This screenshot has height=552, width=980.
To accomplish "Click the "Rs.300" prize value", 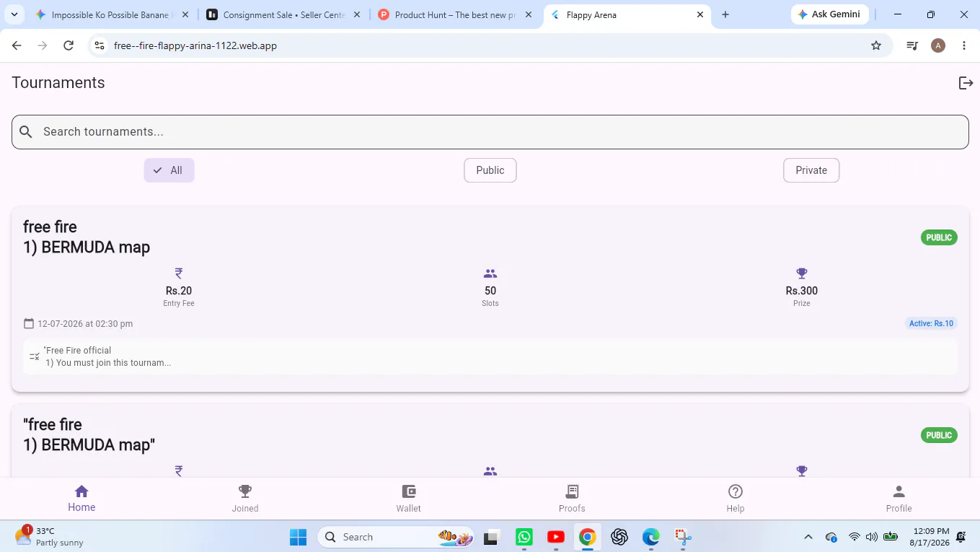I will (802, 291).
